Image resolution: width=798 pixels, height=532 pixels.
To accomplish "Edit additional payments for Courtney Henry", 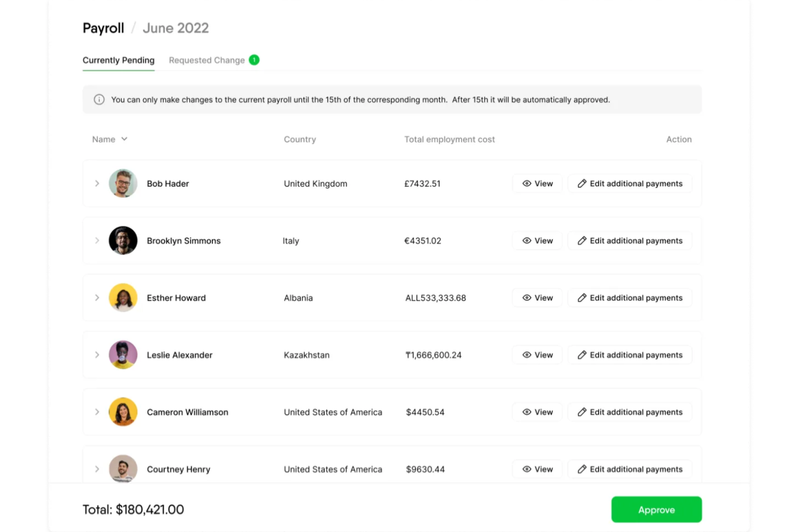I will coord(630,469).
